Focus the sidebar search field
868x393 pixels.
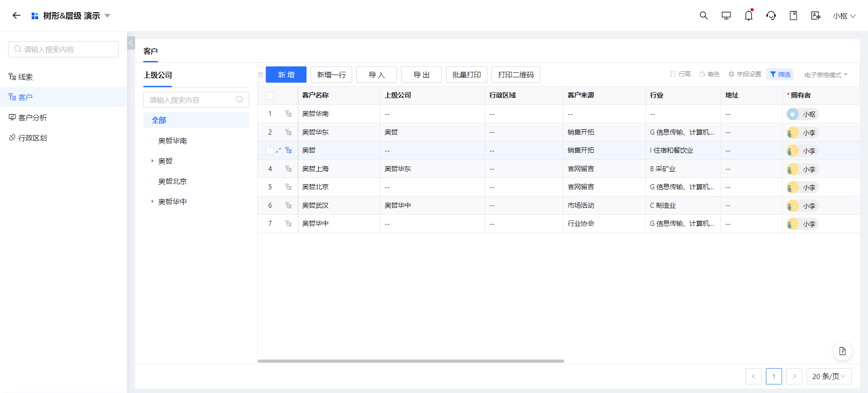pos(63,49)
